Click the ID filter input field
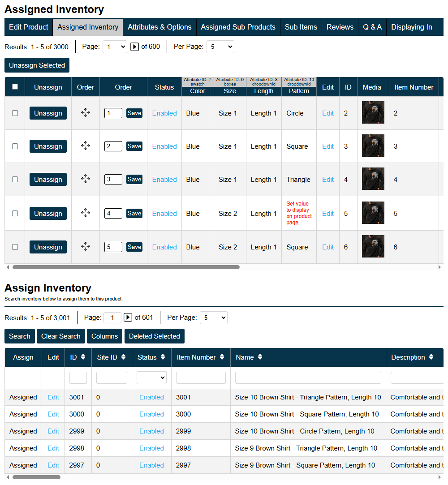Viewport: 448px width, 485px height. pyautogui.click(x=78, y=378)
